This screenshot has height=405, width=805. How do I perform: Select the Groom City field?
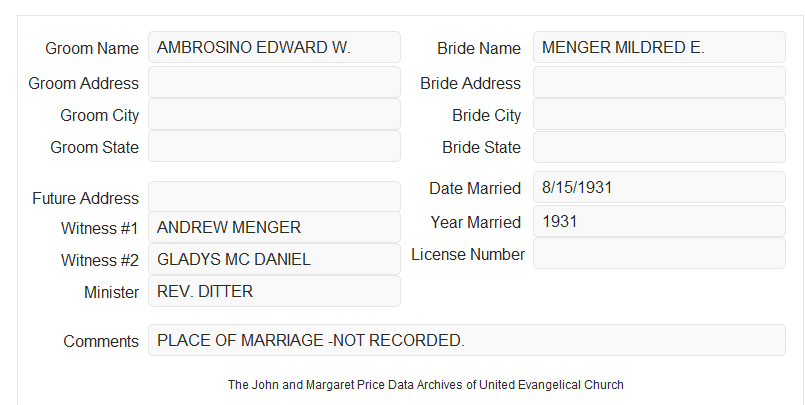tap(274, 114)
